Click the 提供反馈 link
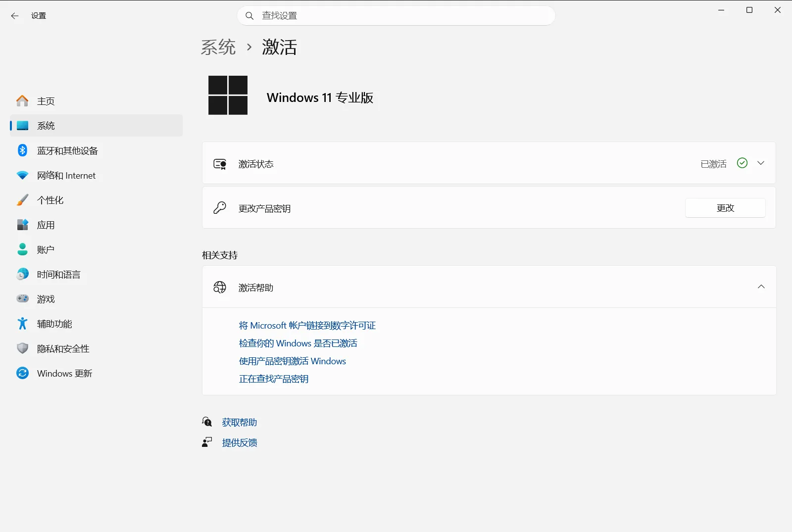Image resolution: width=792 pixels, height=532 pixels. 240,442
